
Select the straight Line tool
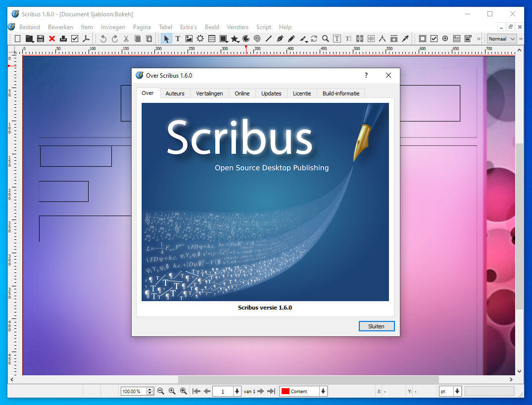tap(269, 39)
